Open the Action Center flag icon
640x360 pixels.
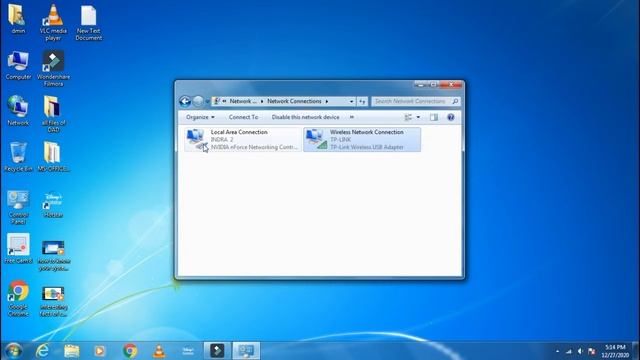592,351
